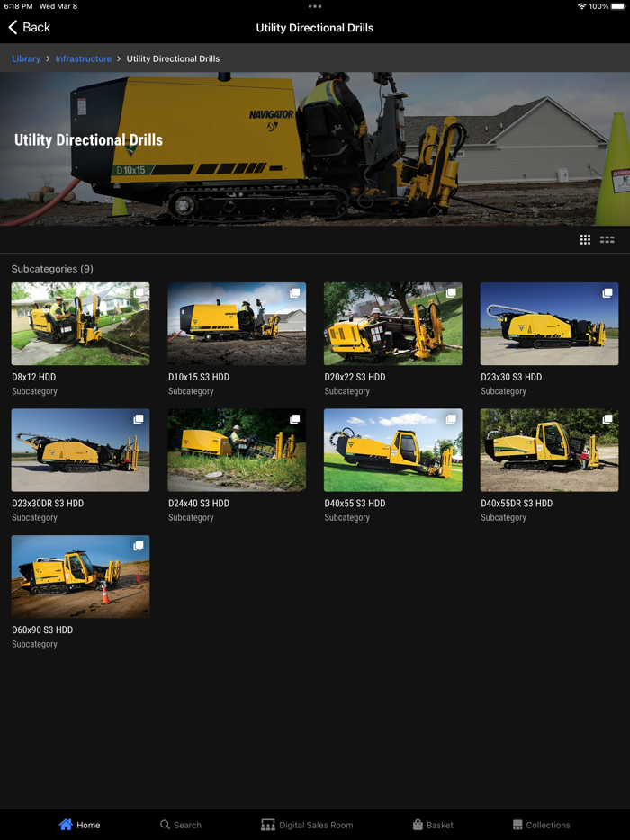Open the D40x55DR S3 HDD thumbnail
The image size is (630, 840).
(550, 450)
